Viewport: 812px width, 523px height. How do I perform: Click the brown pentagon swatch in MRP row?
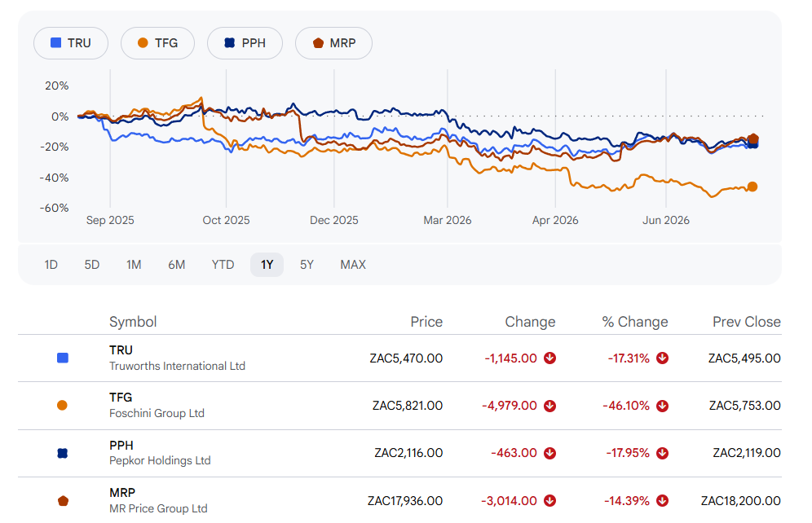[x=63, y=501]
